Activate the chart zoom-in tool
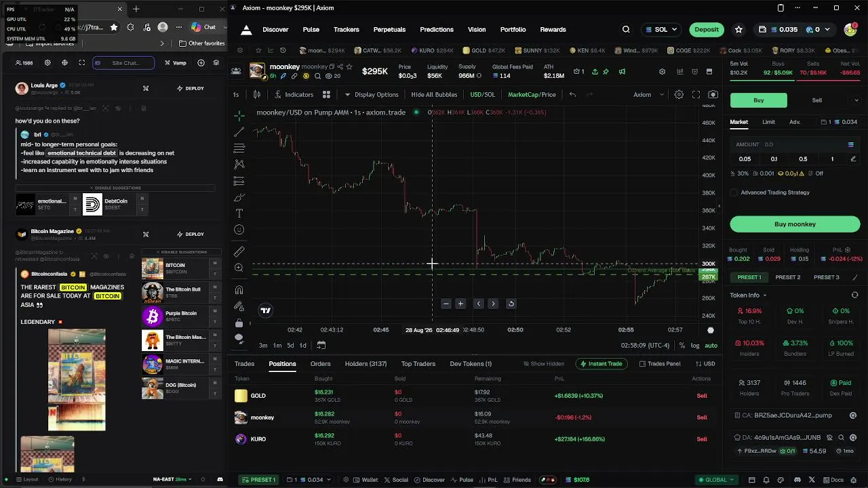868x488 pixels. [x=239, y=268]
